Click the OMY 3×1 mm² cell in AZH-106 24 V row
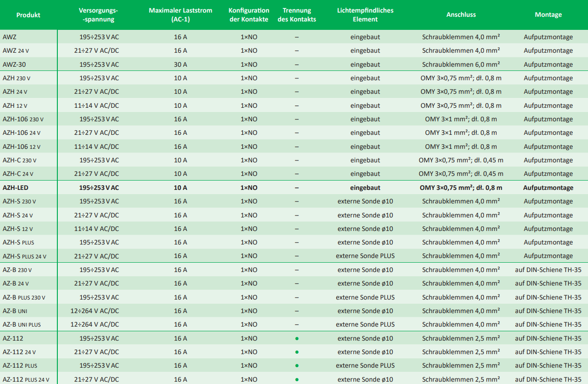 pyautogui.click(x=461, y=133)
